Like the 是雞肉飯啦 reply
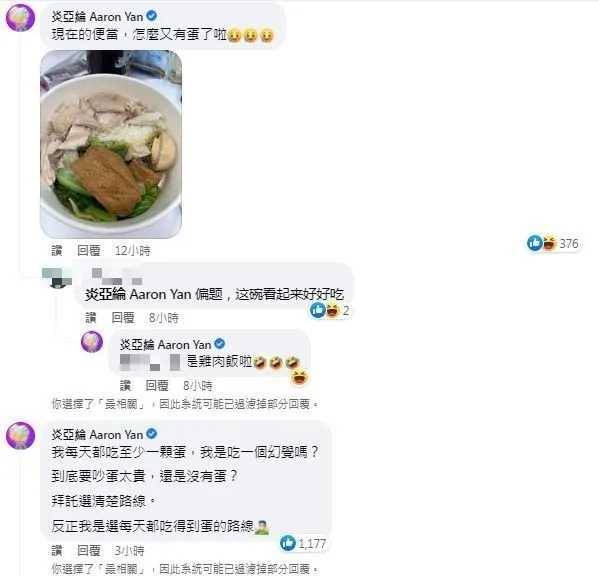Viewport: 599px width, 576px height. pos(125,386)
